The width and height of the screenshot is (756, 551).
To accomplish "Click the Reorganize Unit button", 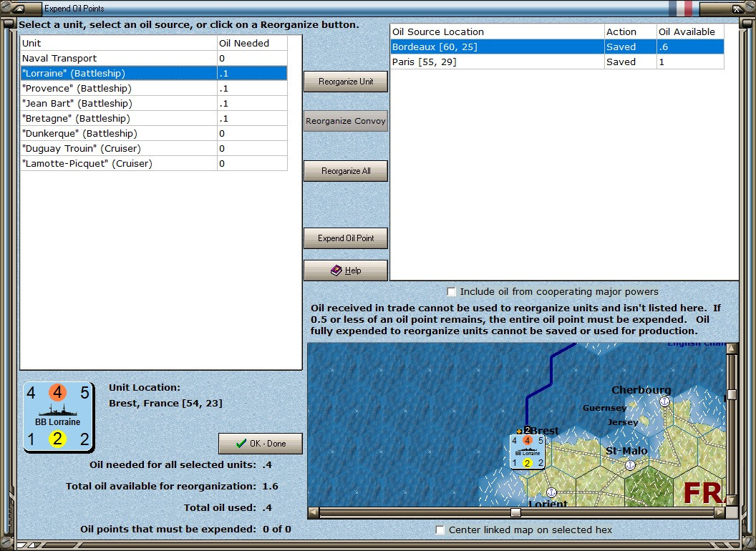I will (346, 82).
